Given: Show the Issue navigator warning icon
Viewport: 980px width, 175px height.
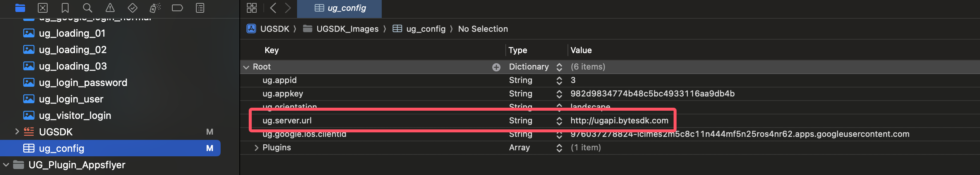Looking at the screenshot, I should [x=110, y=8].
